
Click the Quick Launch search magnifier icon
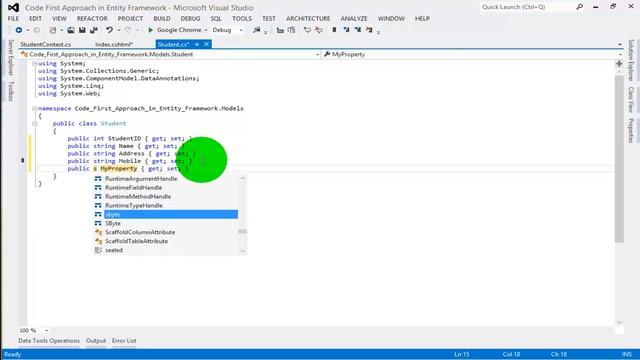[580, 7]
